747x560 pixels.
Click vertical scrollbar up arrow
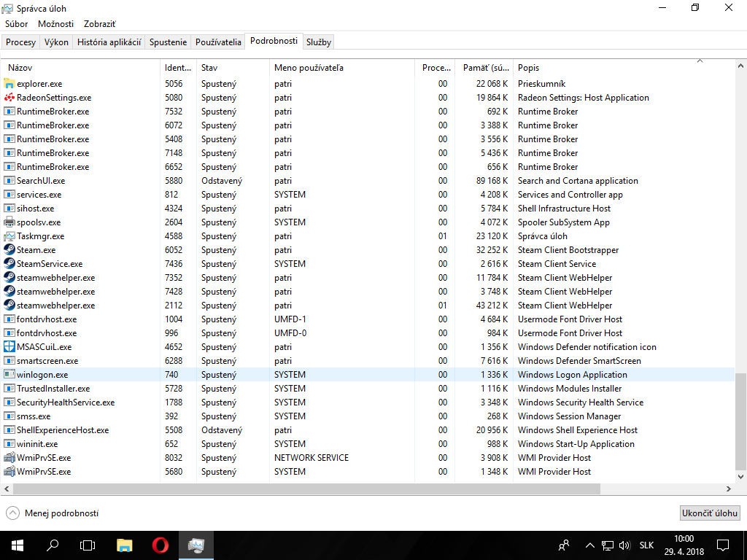(740, 66)
